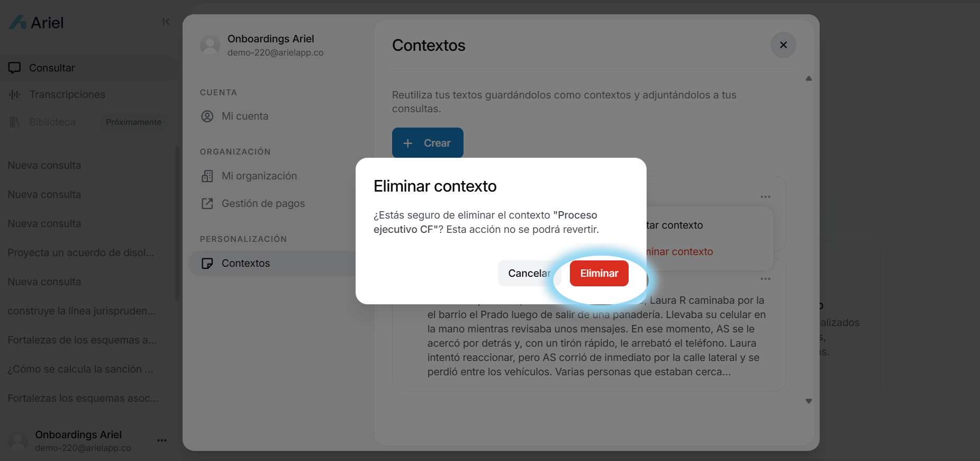The width and height of the screenshot is (980, 461).
Task: Open the Transcripciones waveform icon
Action: 15,94
